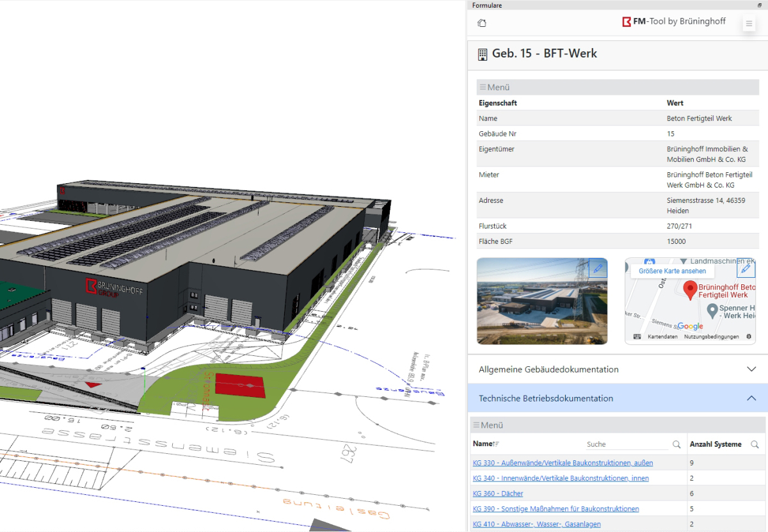
Task: Click the building icon beside Geb. 15 title
Action: click(483, 54)
